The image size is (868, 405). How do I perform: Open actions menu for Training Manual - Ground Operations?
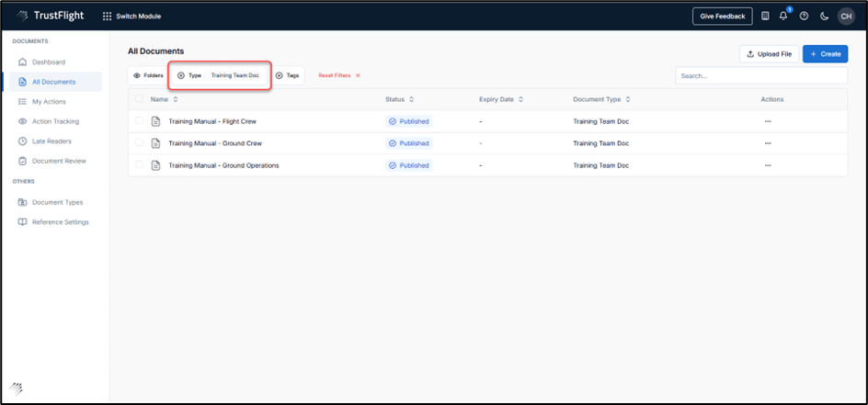pos(768,165)
